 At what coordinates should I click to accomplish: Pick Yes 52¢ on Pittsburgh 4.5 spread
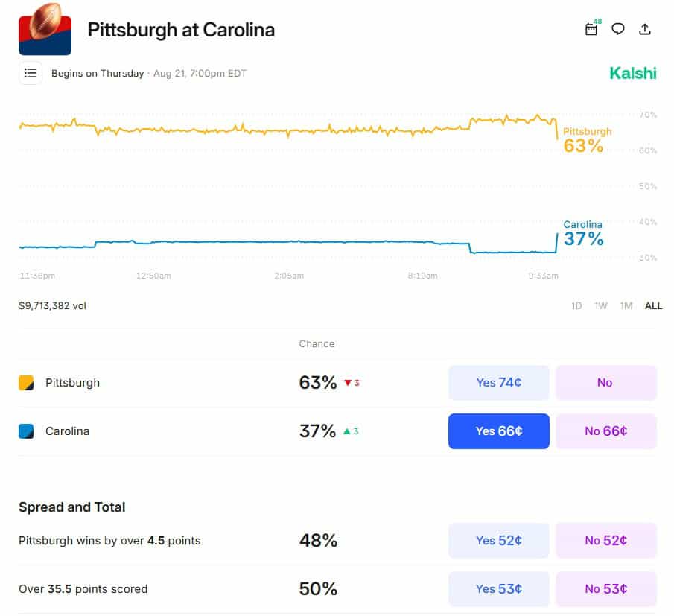pos(499,540)
